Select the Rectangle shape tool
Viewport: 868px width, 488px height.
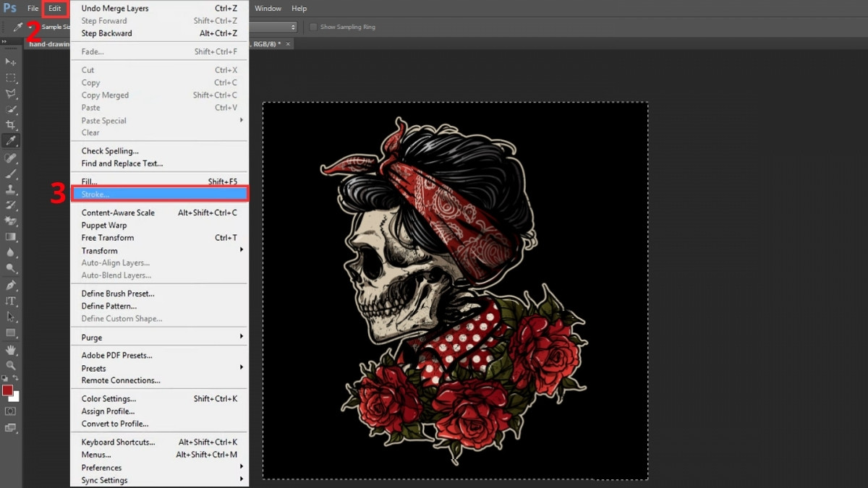click(x=11, y=333)
